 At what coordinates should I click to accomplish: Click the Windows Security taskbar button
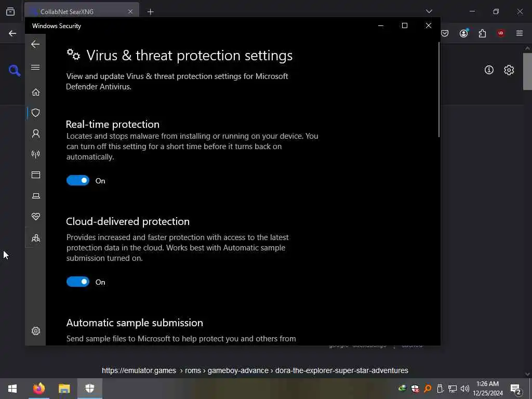pos(90,389)
